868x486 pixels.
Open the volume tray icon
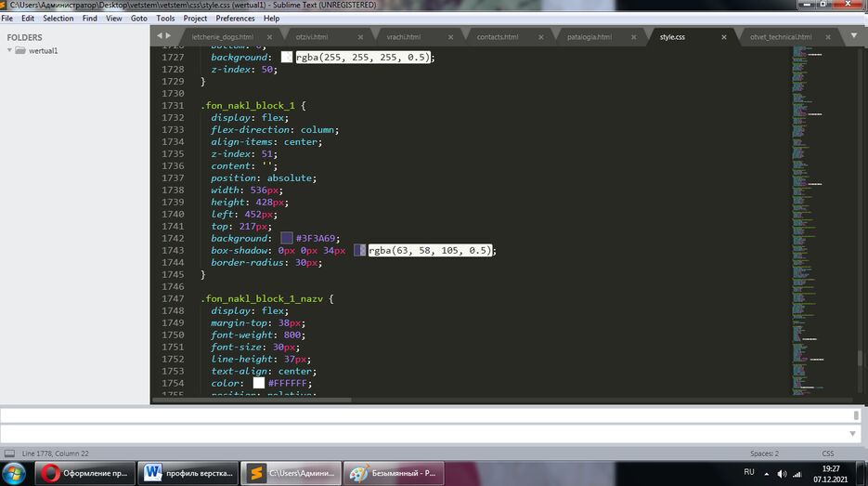(x=782, y=474)
